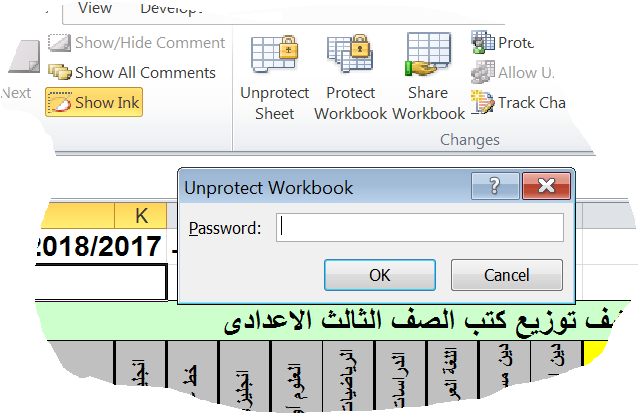Toggle the Show Ink button

pos(94,102)
